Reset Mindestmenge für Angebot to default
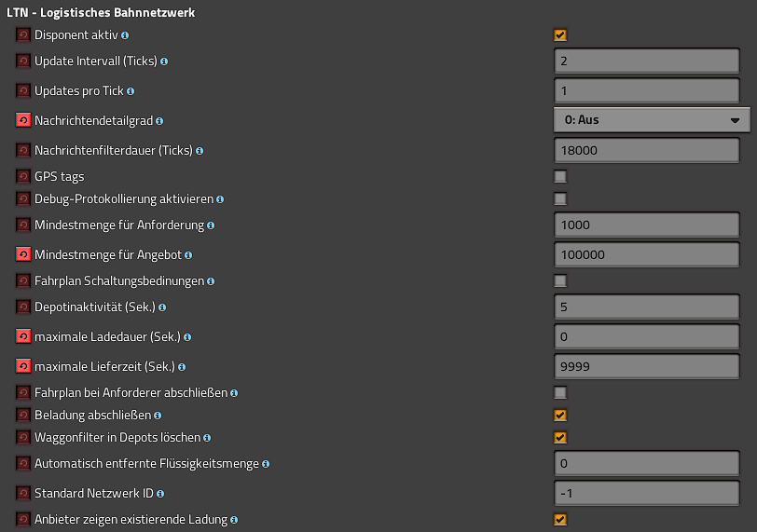Screen dimensions: 757x532 tap(22, 254)
